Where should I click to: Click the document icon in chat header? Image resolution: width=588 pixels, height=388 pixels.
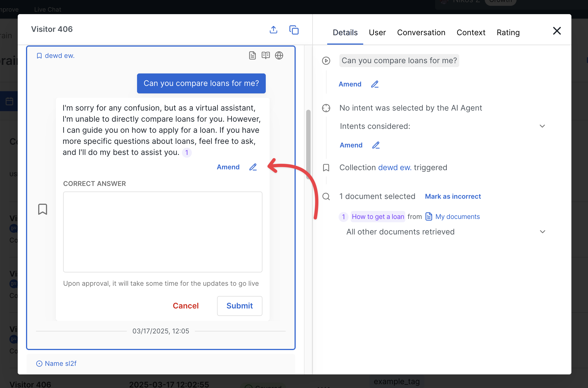252,55
